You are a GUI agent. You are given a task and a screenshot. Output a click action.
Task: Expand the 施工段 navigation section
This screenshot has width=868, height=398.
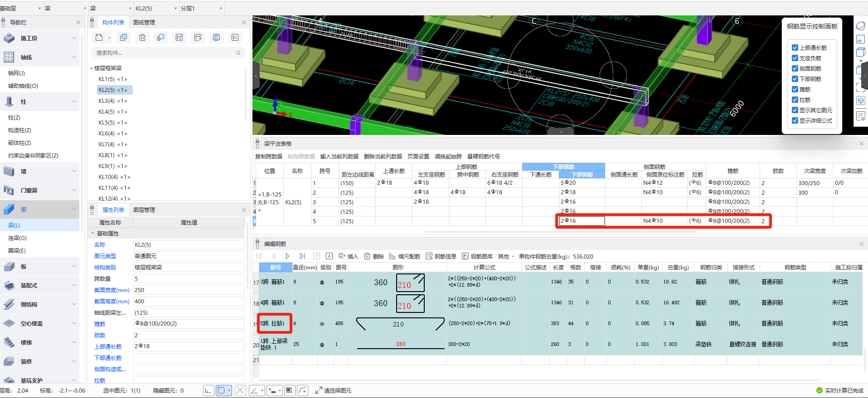tap(74, 38)
